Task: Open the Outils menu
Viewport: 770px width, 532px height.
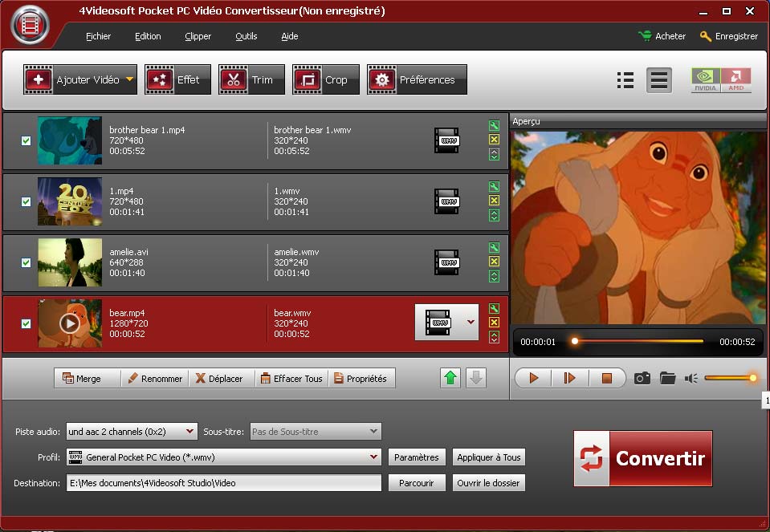Action: click(x=246, y=36)
